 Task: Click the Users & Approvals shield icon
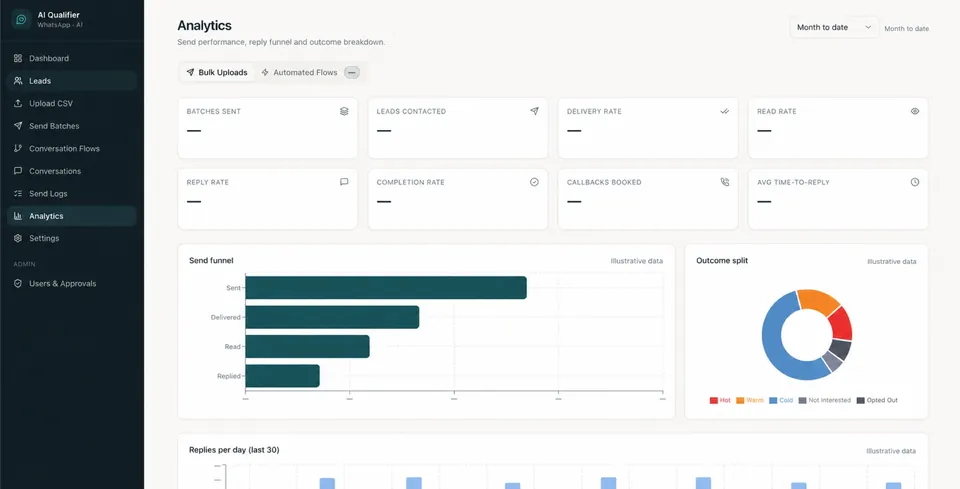pos(18,283)
